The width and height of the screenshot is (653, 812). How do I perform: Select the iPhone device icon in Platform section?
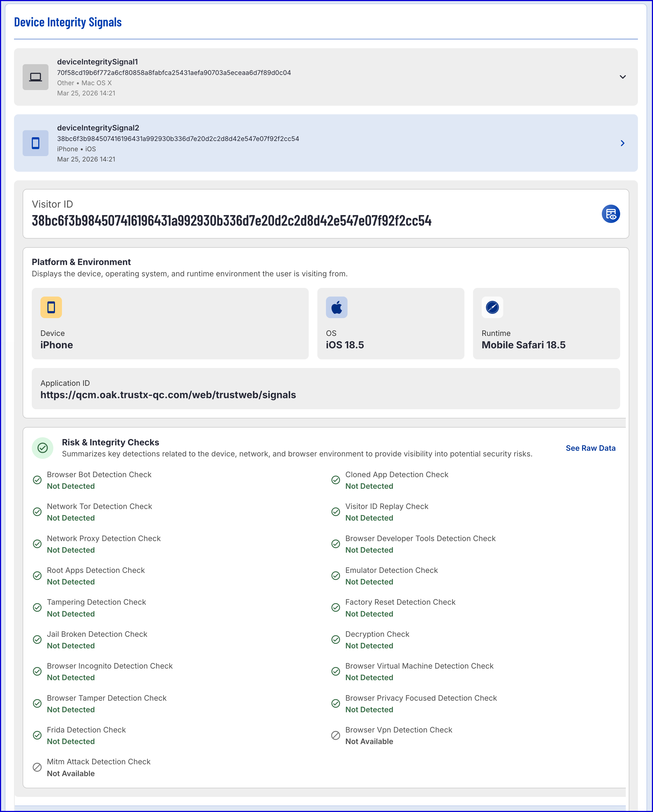51,307
